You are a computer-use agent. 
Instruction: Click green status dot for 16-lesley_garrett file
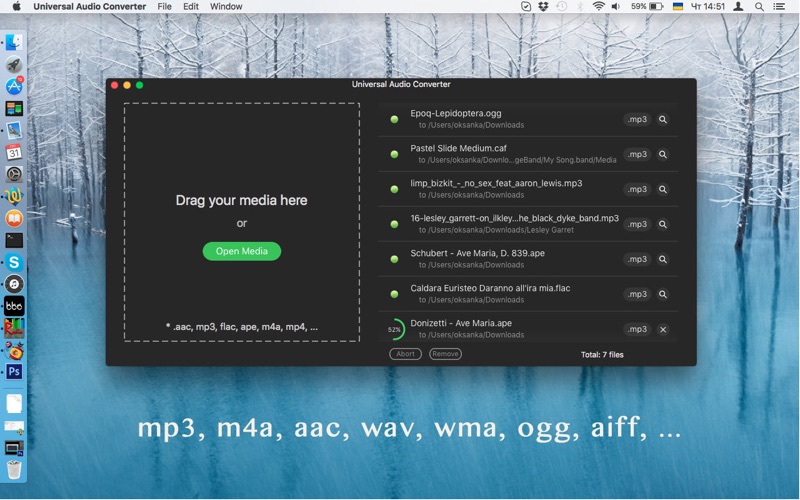(394, 224)
